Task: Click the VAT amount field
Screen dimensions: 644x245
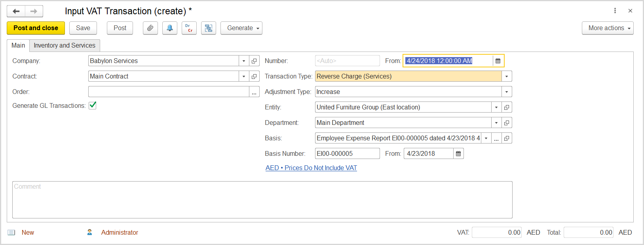Action: pos(497,232)
